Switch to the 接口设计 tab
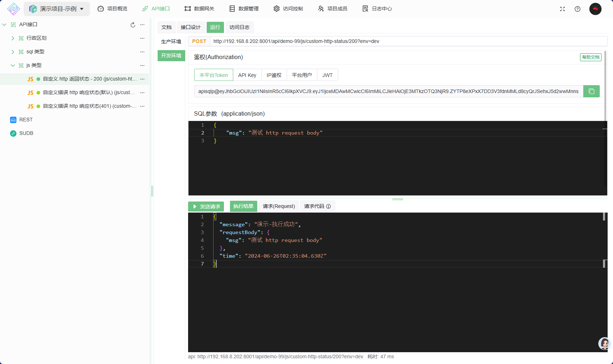The width and height of the screenshot is (613, 364). 191,27
